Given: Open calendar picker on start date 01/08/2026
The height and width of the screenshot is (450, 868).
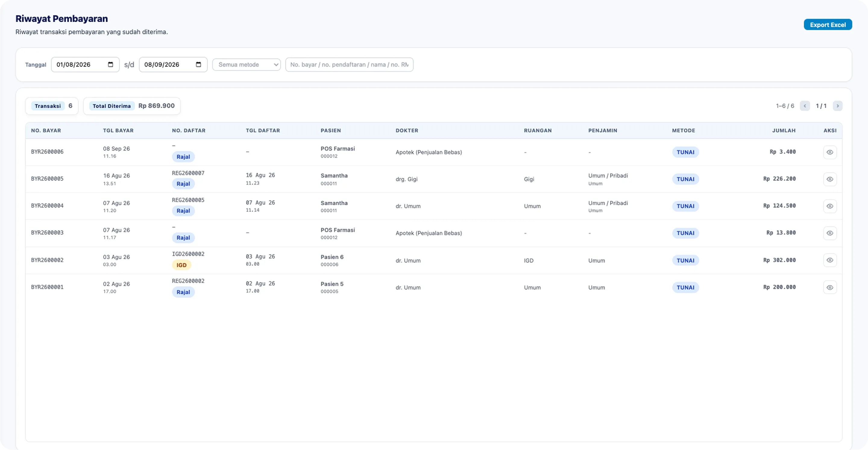Looking at the screenshot, I should coord(110,64).
